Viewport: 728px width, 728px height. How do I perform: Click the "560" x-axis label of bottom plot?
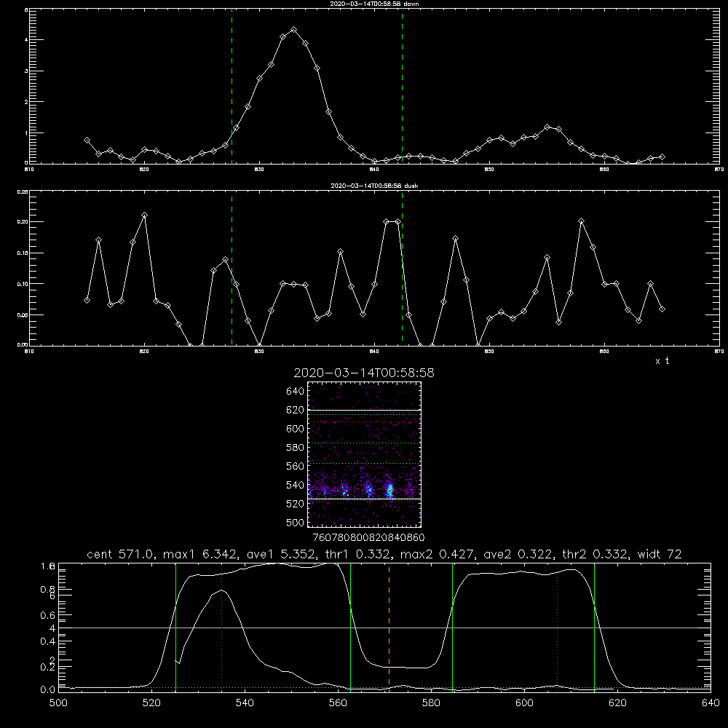point(338,703)
